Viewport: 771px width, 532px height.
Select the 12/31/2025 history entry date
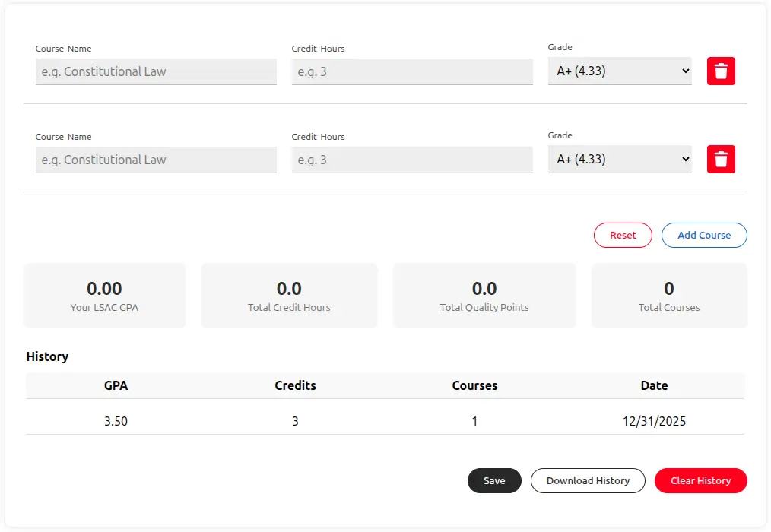coord(654,421)
